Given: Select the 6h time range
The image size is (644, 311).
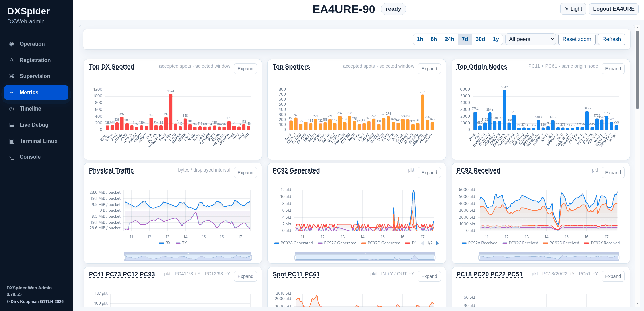Looking at the screenshot, I should click(434, 39).
